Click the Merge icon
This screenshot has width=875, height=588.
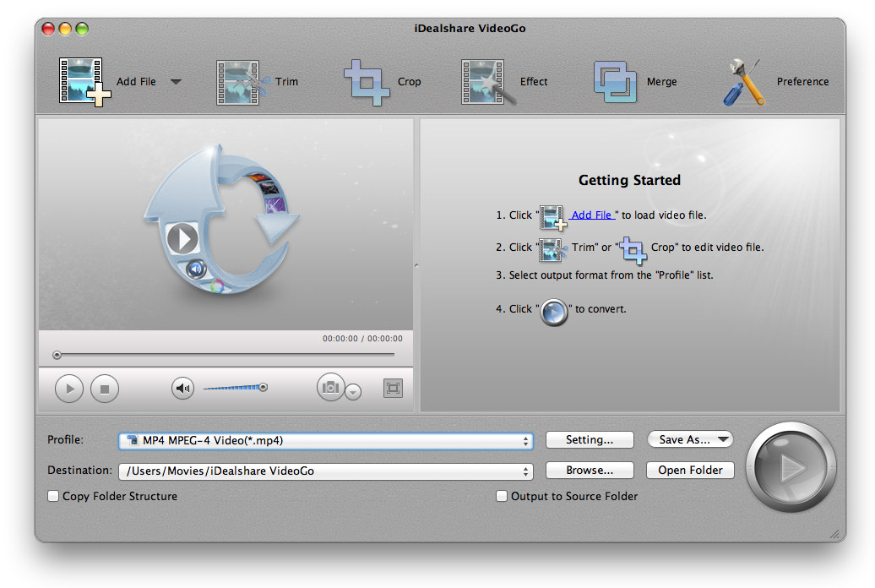[x=615, y=82]
